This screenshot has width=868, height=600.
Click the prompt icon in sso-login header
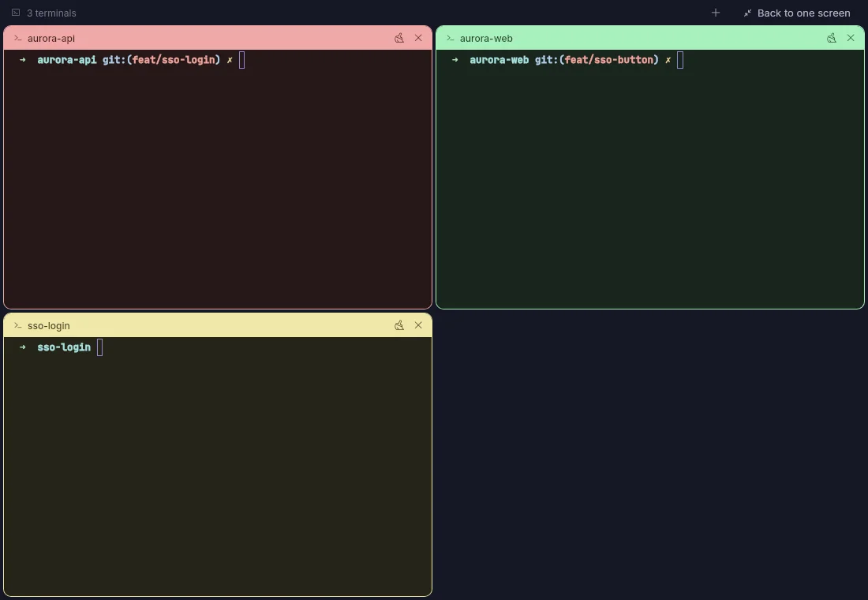pyautogui.click(x=17, y=326)
